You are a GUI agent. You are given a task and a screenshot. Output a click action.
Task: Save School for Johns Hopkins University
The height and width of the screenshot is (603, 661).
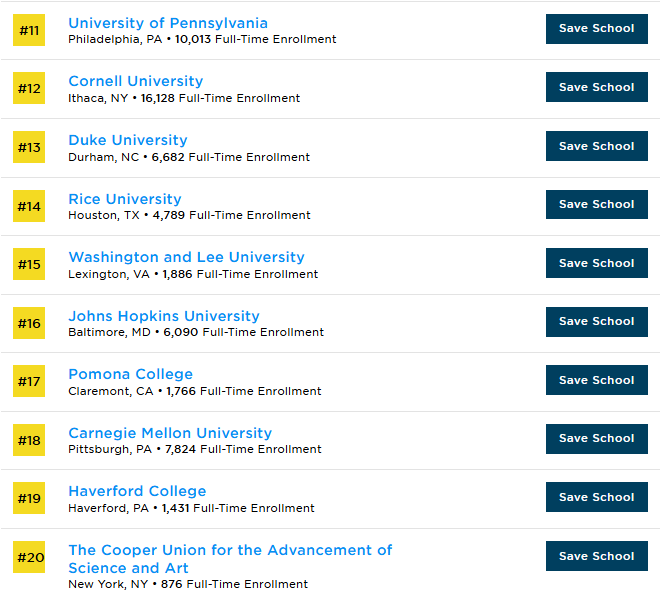point(597,322)
